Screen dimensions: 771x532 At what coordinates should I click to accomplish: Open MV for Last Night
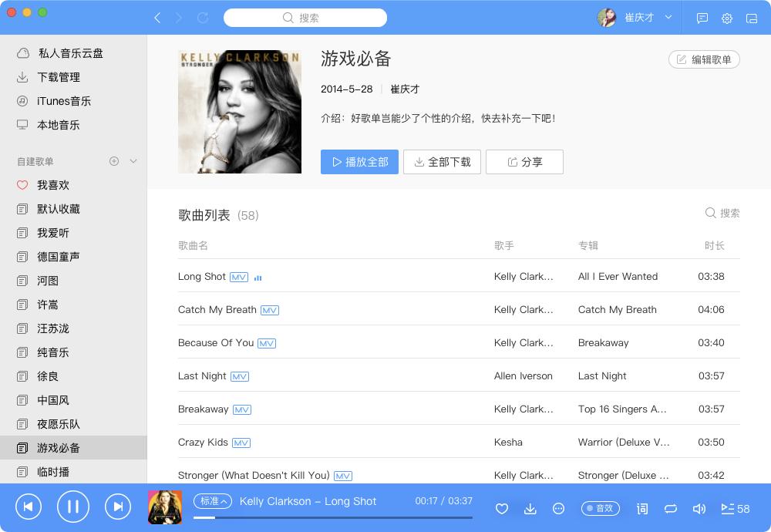240,376
